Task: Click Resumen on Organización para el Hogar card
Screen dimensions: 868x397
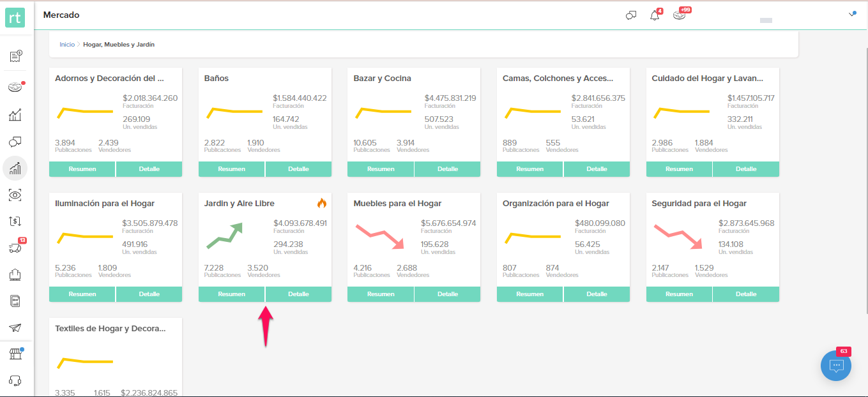Action: [529, 294]
